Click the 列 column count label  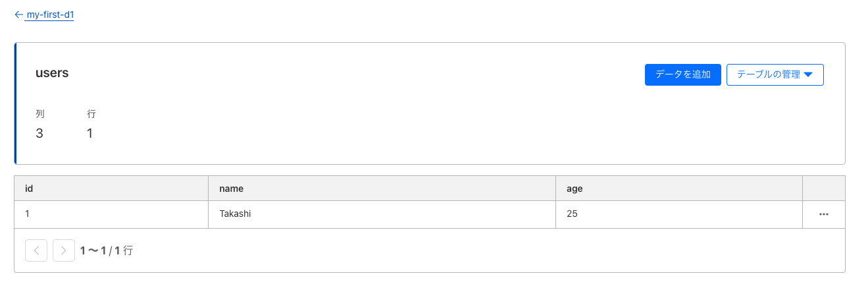39,114
